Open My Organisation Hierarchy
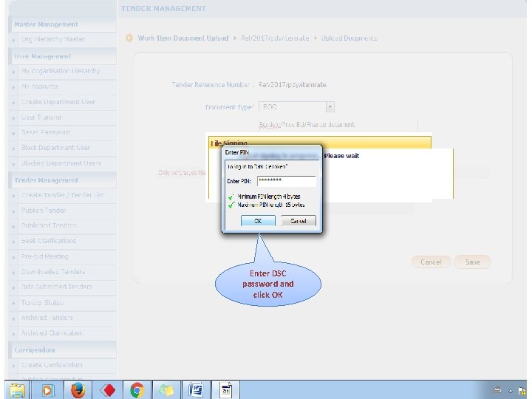 (61, 71)
